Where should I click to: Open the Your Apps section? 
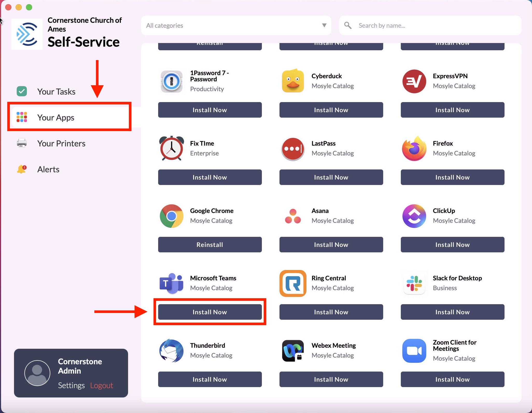click(x=55, y=117)
